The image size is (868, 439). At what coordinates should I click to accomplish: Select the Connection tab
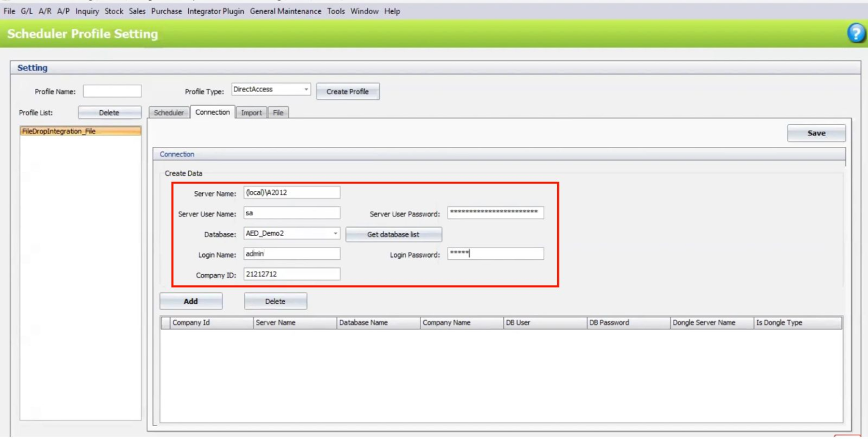(x=212, y=112)
